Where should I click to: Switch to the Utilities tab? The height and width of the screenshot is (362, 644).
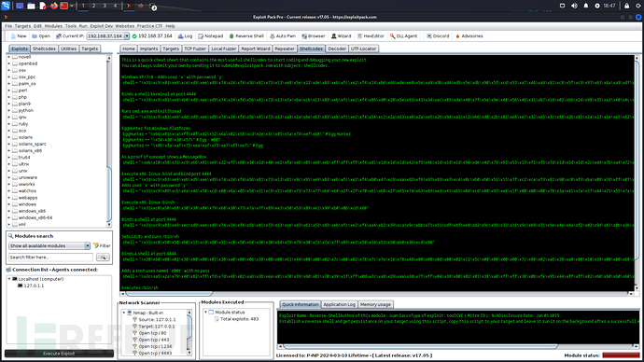(x=68, y=49)
